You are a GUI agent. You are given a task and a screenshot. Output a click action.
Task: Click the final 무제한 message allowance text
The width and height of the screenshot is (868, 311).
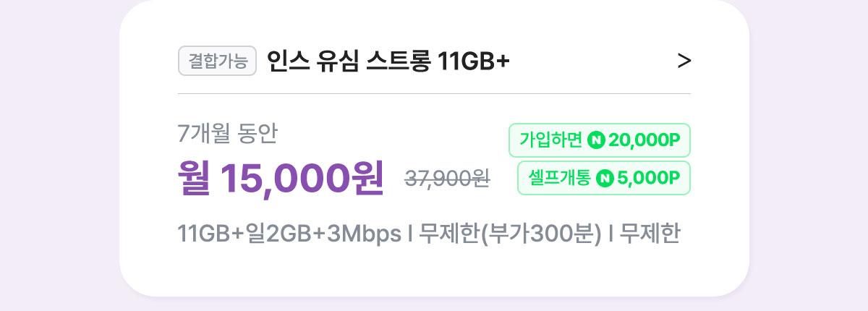pyautogui.click(x=650, y=235)
